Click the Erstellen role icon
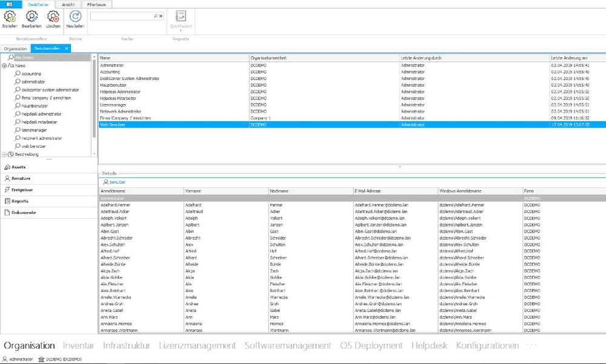Screen dimensions: 606x364 10,17
